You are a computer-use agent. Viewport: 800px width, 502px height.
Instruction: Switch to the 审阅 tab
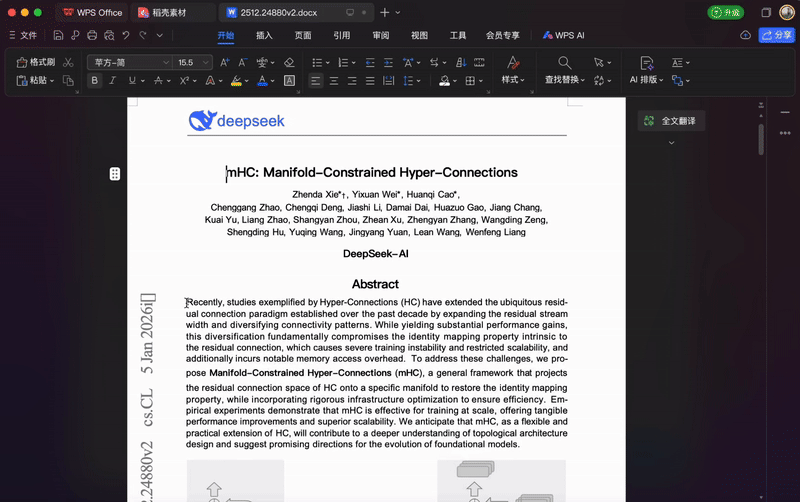click(x=381, y=35)
